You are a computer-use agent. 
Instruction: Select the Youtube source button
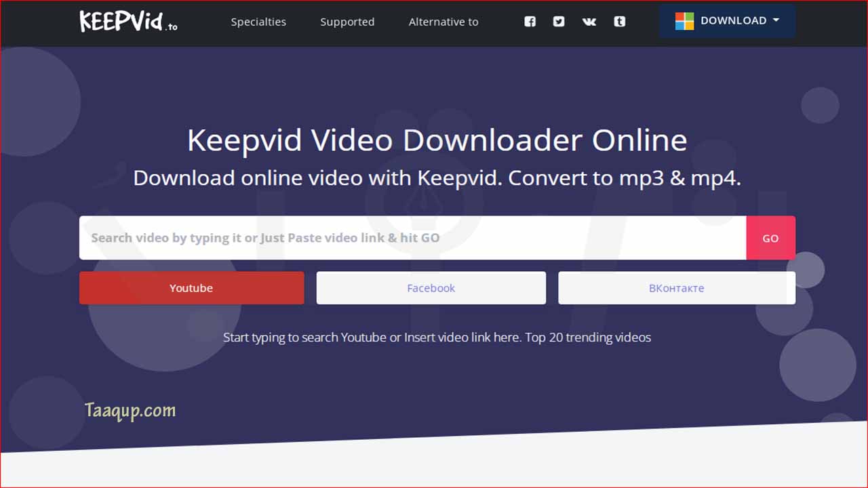pos(191,288)
